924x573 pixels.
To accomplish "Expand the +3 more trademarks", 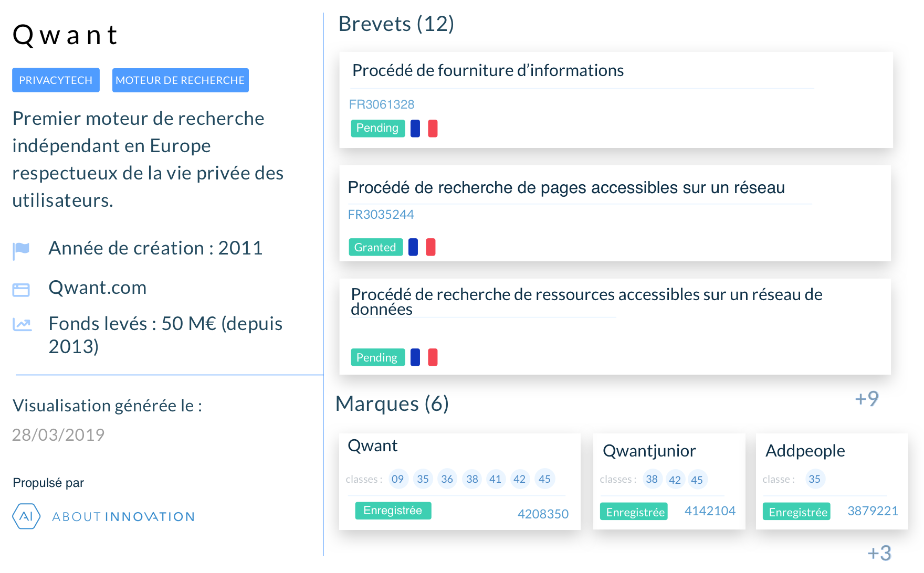I will [879, 553].
